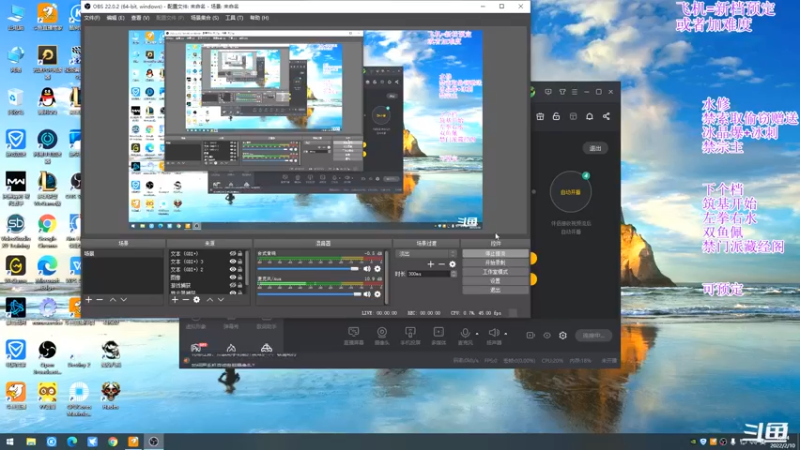800x450 pixels.
Task: Click the share icon in streaming companion
Action: click(606, 117)
